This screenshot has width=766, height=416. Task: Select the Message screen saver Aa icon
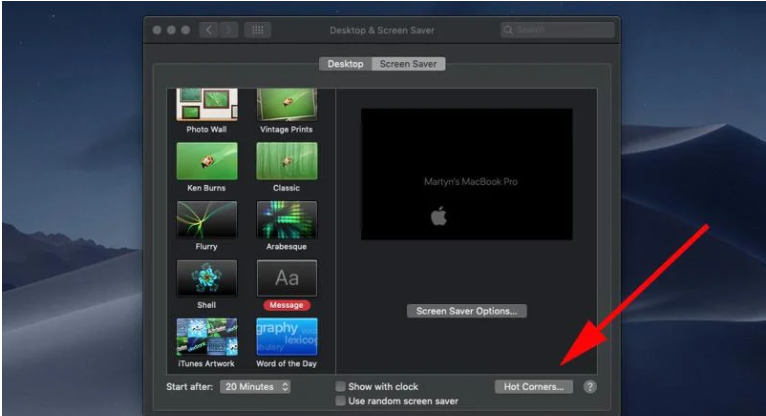click(x=287, y=278)
